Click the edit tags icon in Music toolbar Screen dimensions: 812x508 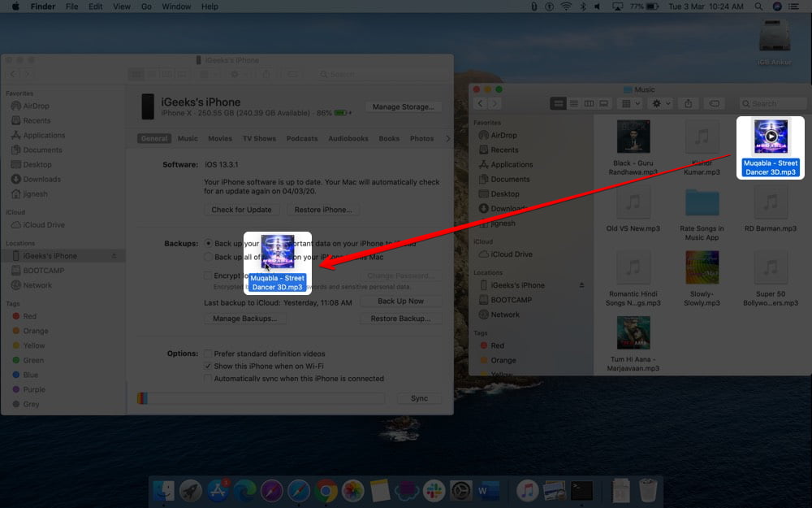714,104
